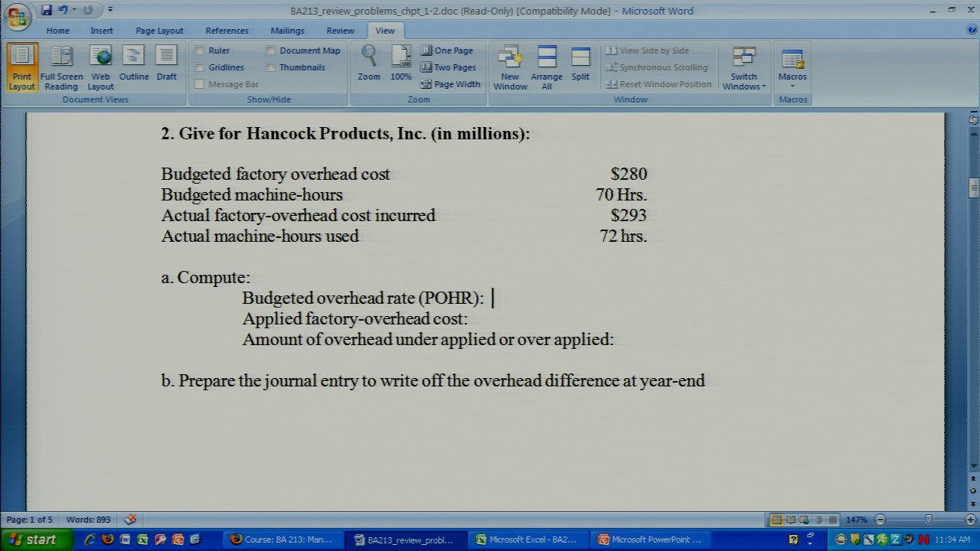Open the Page Layout ribbon tab
Viewport: 980px width, 551px height.
pos(159,31)
